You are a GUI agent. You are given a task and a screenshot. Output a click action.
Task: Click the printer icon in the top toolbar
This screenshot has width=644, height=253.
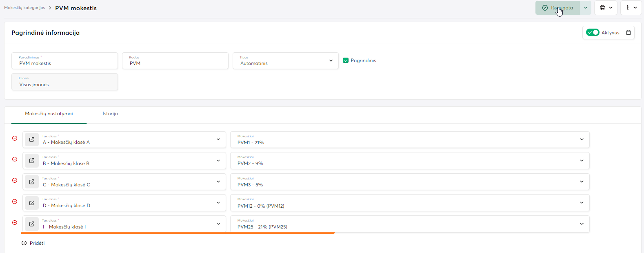[x=602, y=8]
